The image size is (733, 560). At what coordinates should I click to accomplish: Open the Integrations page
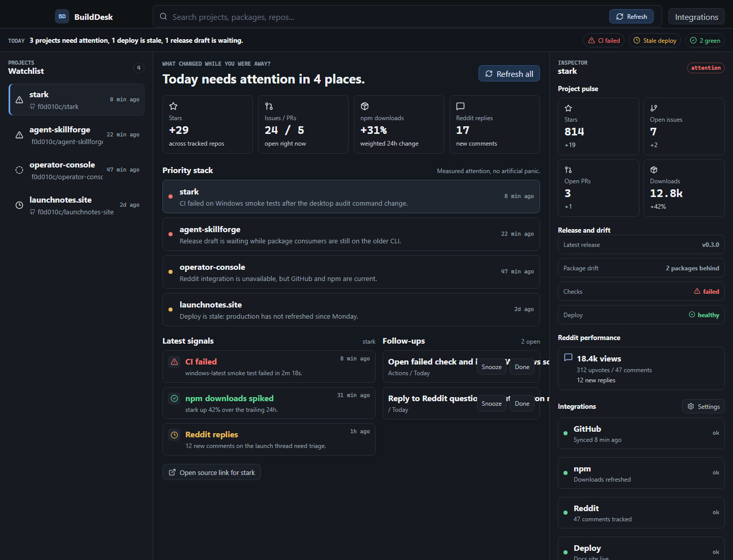point(696,17)
